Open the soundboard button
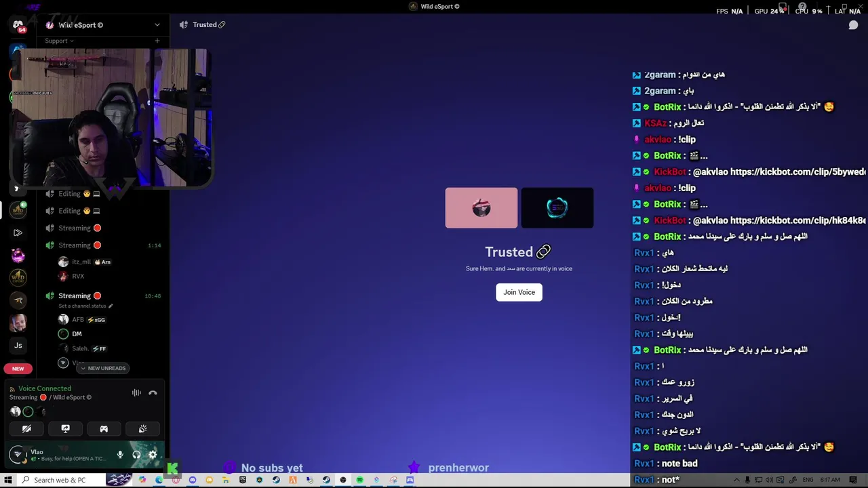The width and height of the screenshot is (868, 488). click(142, 429)
